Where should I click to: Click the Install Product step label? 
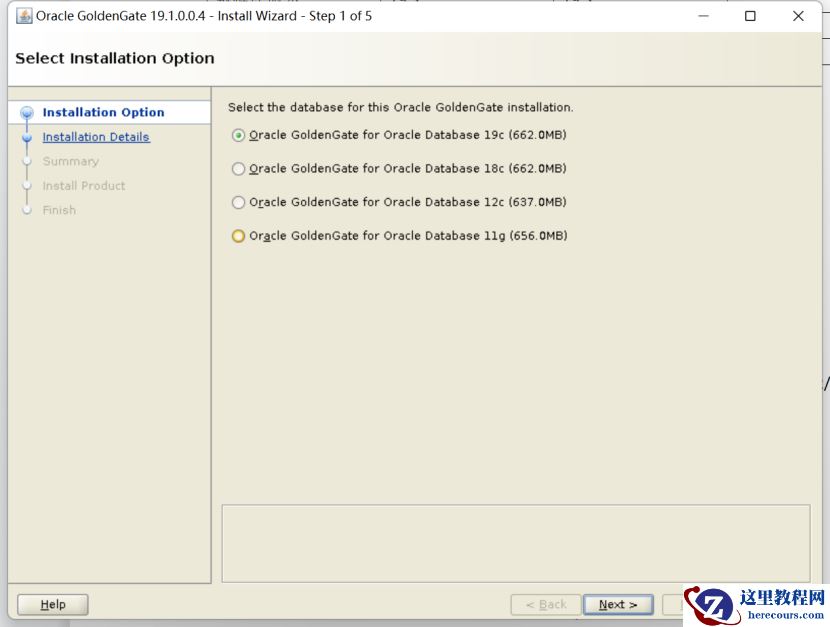84,186
